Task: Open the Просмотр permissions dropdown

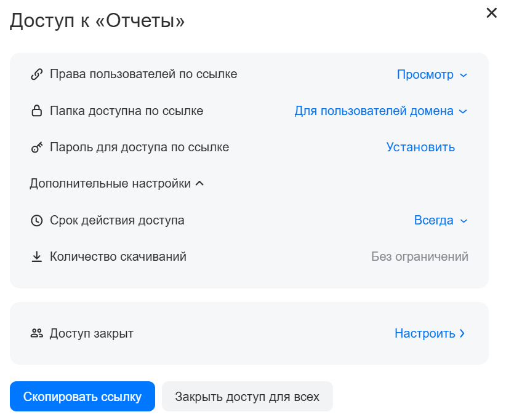Action: (x=432, y=74)
